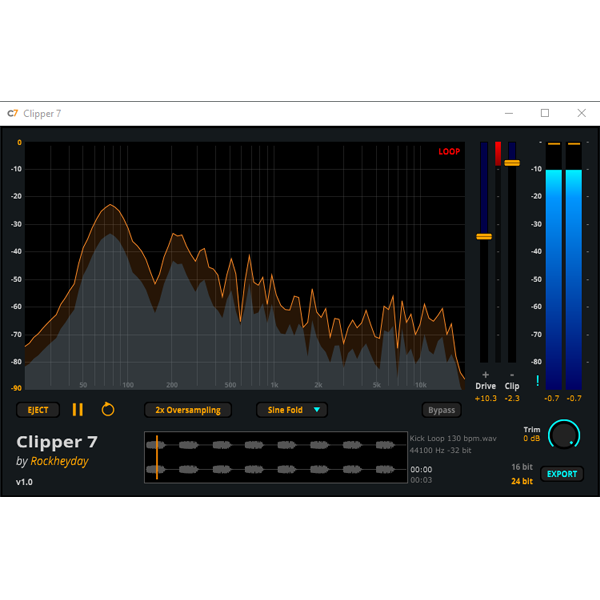Image resolution: width=600 pixels, height=600 pixels.
Task: Click the Sine Fold dropdown arrow
Action: 317,410
